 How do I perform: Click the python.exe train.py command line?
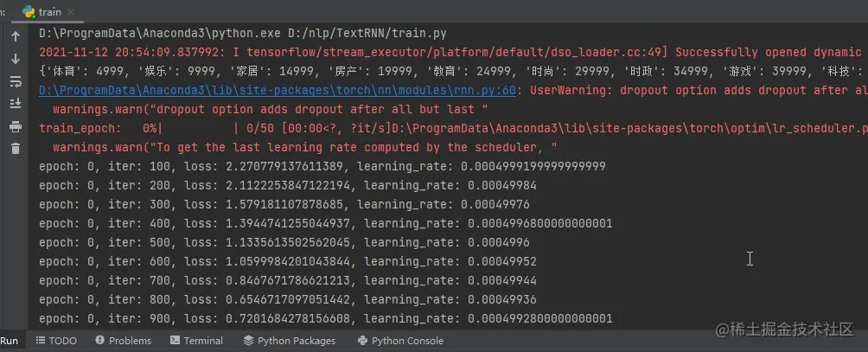(242, 33)
